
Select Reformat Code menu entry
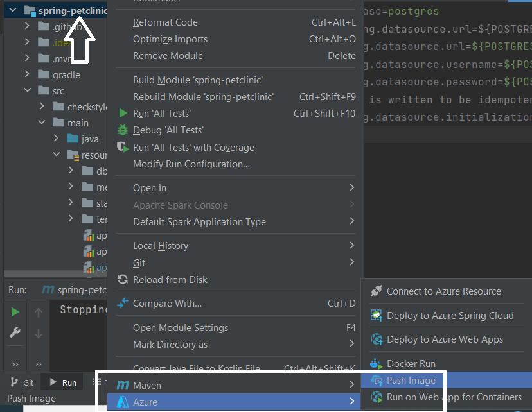point(236,22)
